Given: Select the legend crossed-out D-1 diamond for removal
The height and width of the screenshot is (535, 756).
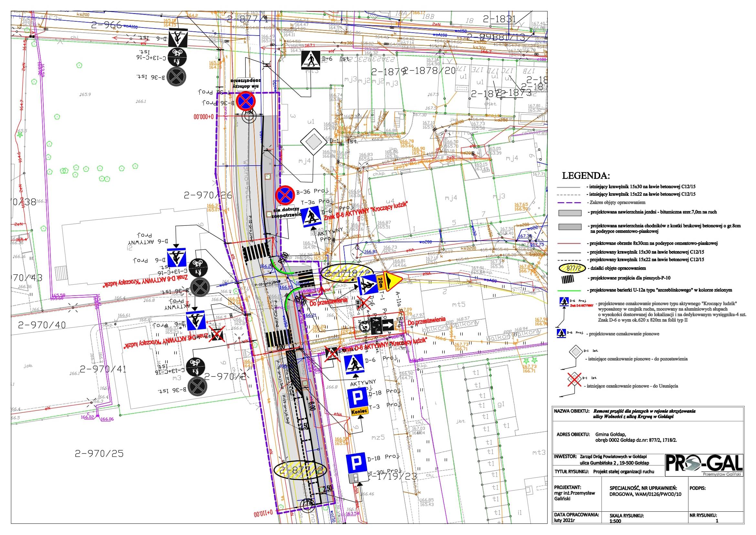Looking at the screenshot, I should click(x=575, y=379).
